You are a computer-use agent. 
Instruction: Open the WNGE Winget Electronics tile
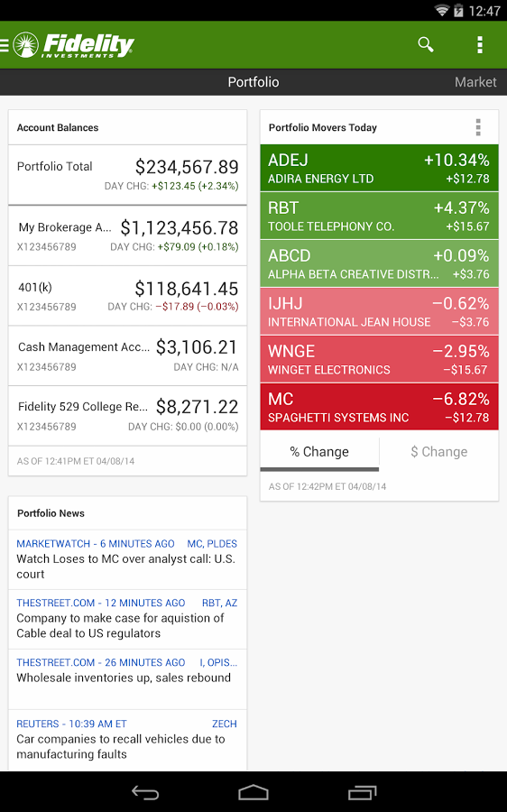pyautogui.click(x=379, y=359)
